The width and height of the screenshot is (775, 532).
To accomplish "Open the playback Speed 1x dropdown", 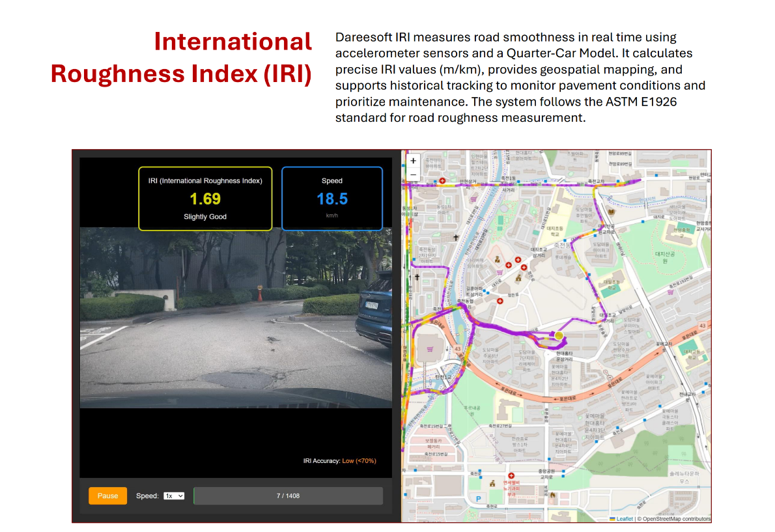I will click(x=174, y=496).
